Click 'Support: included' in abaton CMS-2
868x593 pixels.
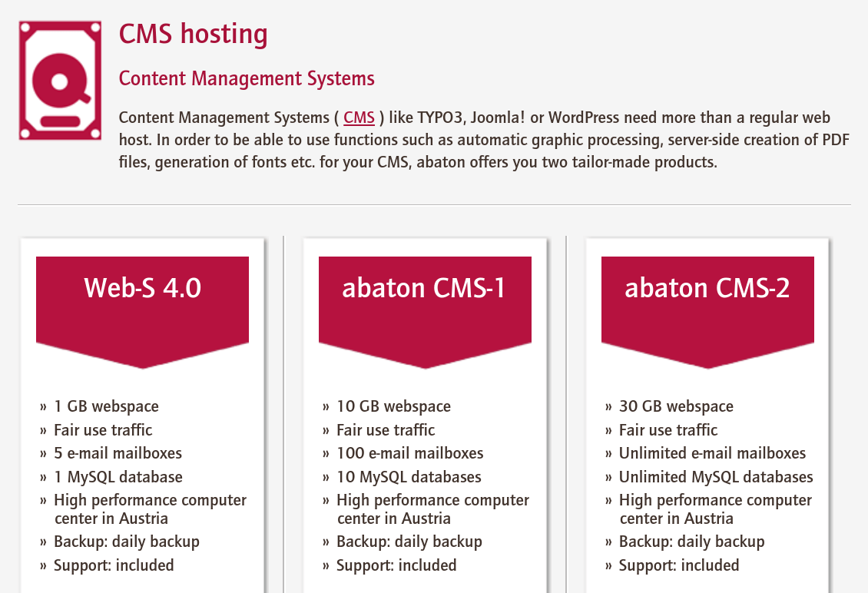(679, 565)
